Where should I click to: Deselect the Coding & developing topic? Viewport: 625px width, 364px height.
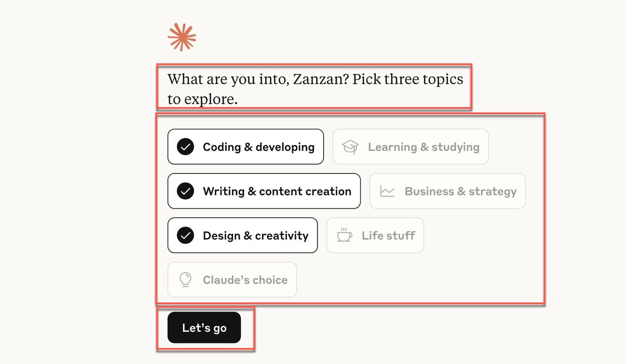click(246, 147)
